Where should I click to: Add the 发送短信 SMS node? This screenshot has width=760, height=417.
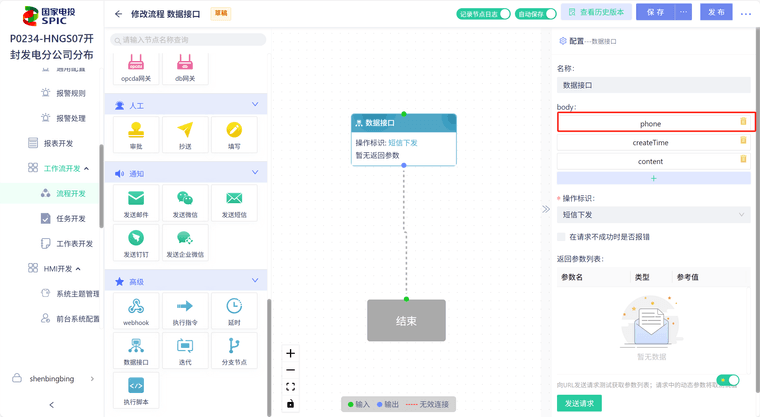point(234,203)
